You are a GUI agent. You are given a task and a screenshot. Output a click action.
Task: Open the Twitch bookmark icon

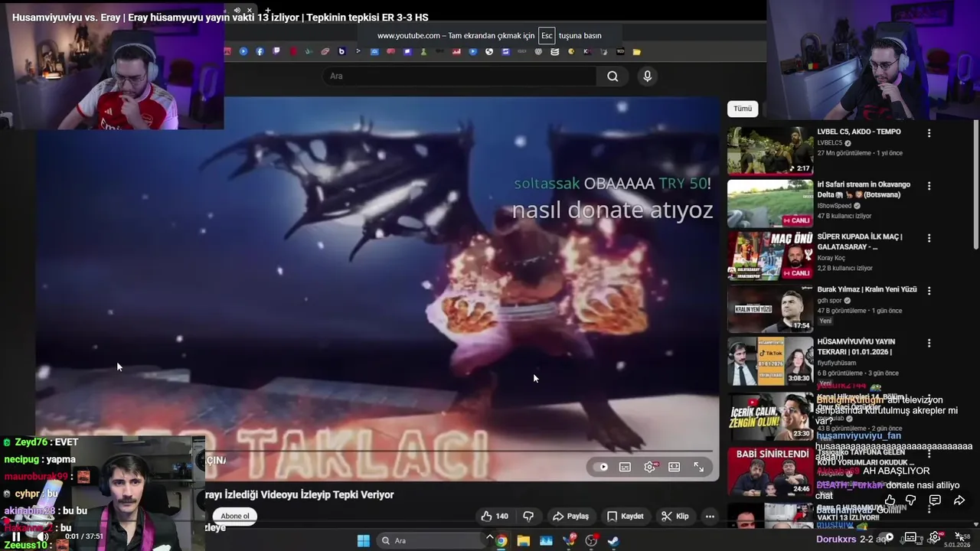276,51
